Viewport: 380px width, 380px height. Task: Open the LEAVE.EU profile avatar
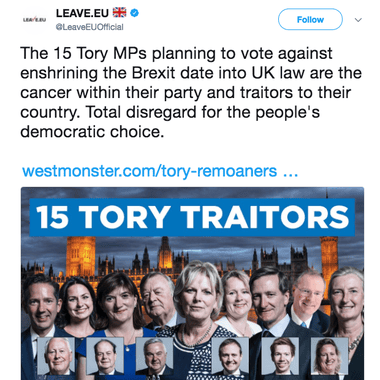point(34,20)
